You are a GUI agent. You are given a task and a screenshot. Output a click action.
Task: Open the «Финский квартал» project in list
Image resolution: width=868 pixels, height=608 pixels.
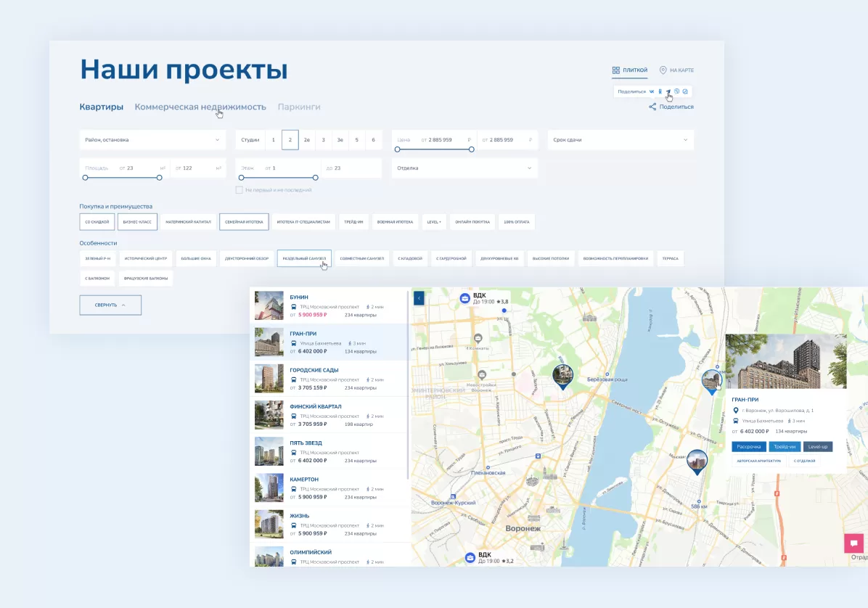click(329, 415)
